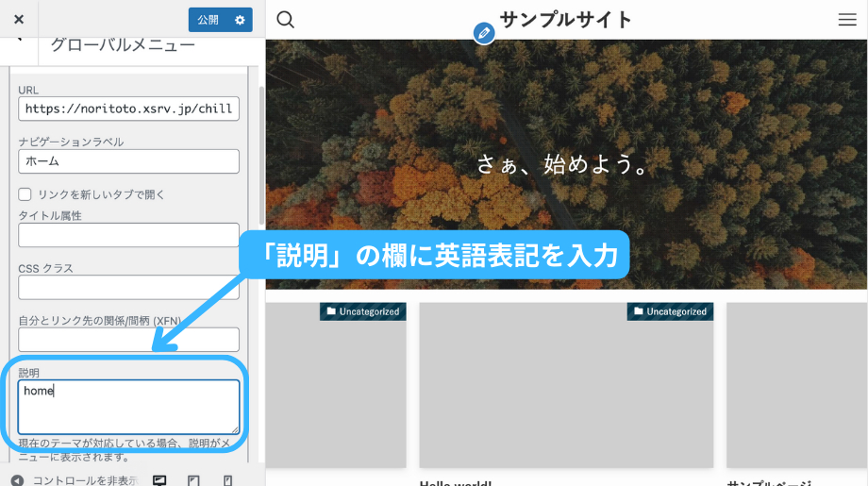Open publish settings gear icon
The height and width of the screenshot is (486, 868).
240,20
